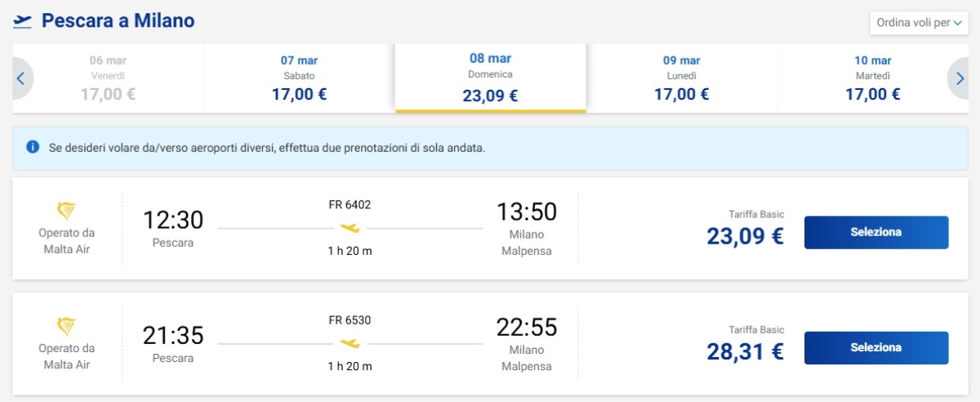This screenshot has height=402, width=980.
Task: Switch to 09 mar Lunedì date tab
Action: coord(681,78)
